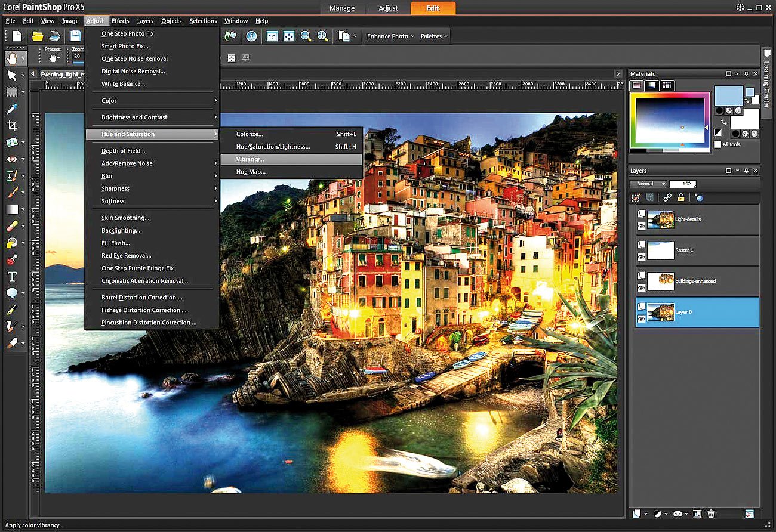Open the Palettes dropdown
This screenshot has height=532, width=776.
pyautogui.click(x=433, y=36)
